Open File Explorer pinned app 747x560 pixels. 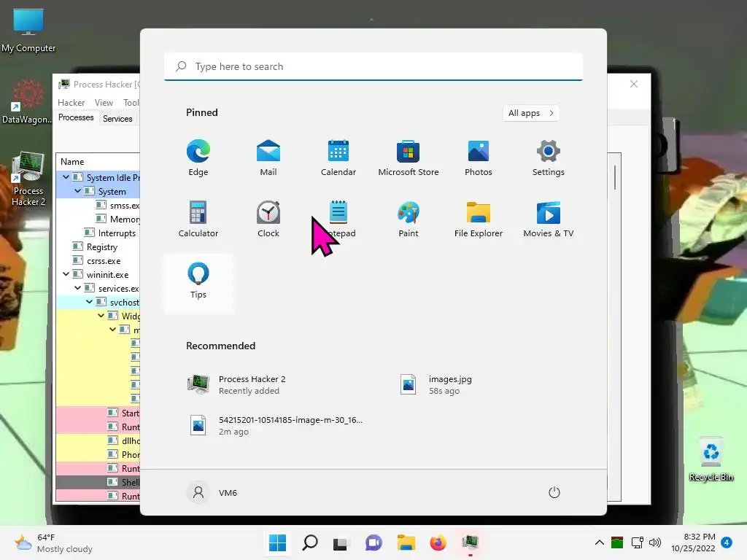[x=479, y=219]
